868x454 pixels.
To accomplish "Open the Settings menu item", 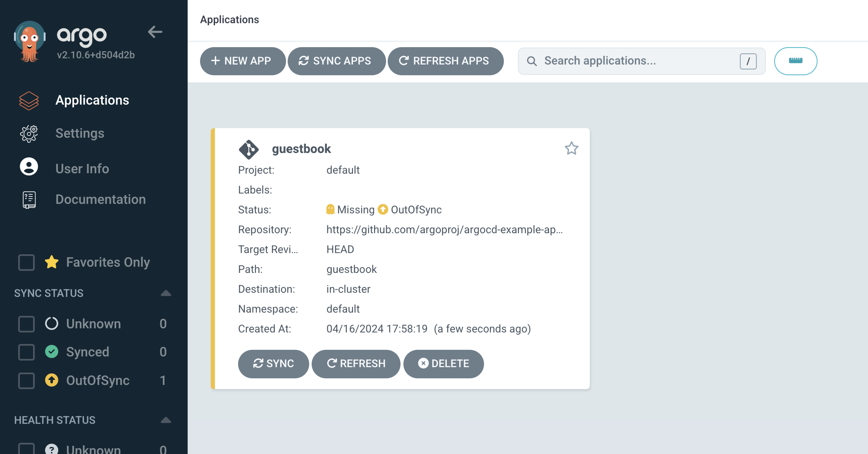I will tap(80, 133).
